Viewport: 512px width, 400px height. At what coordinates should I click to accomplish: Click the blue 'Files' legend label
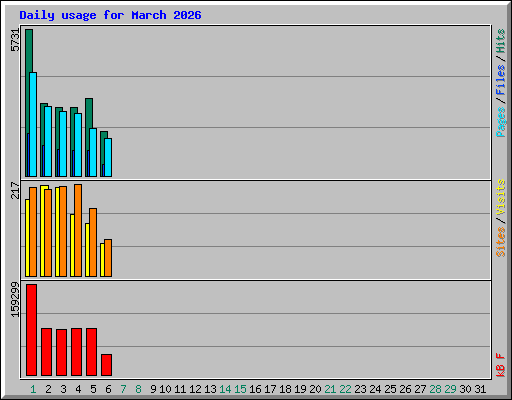click(501, 79)
